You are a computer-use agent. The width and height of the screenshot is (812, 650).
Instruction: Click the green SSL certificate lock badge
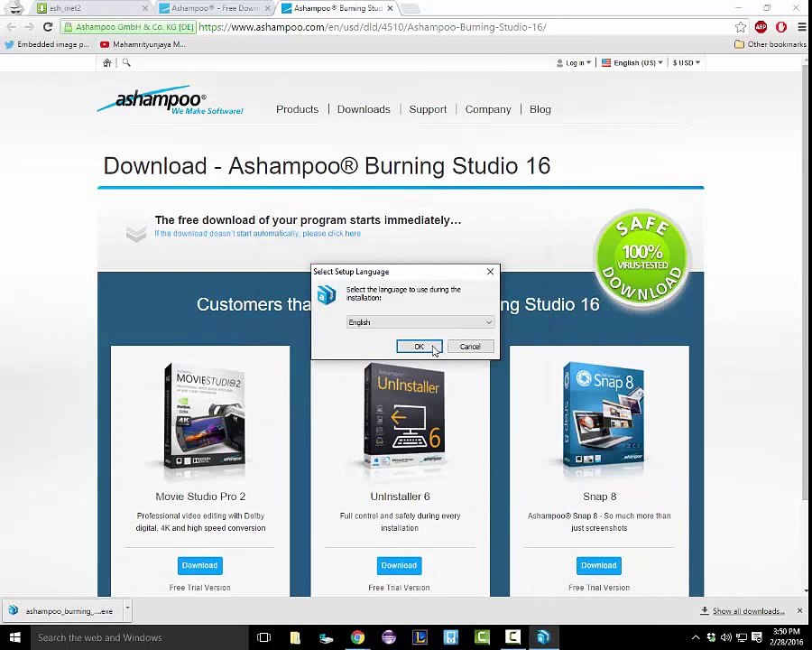(128, 27)
